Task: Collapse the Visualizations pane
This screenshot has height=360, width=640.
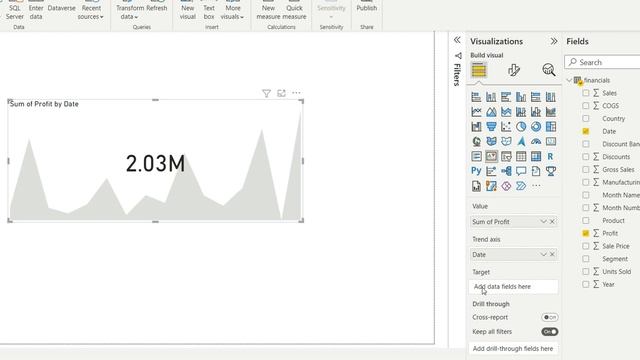Action: tap(553, 41)
